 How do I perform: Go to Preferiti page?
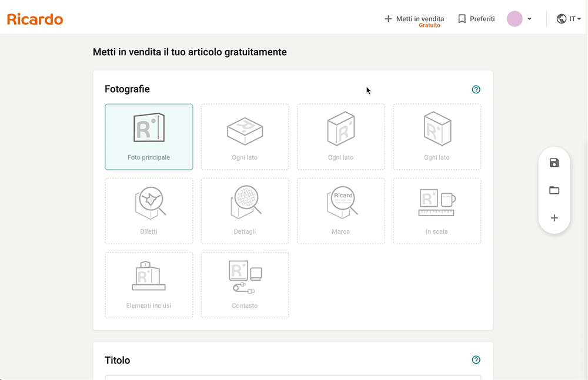point(482,19)
